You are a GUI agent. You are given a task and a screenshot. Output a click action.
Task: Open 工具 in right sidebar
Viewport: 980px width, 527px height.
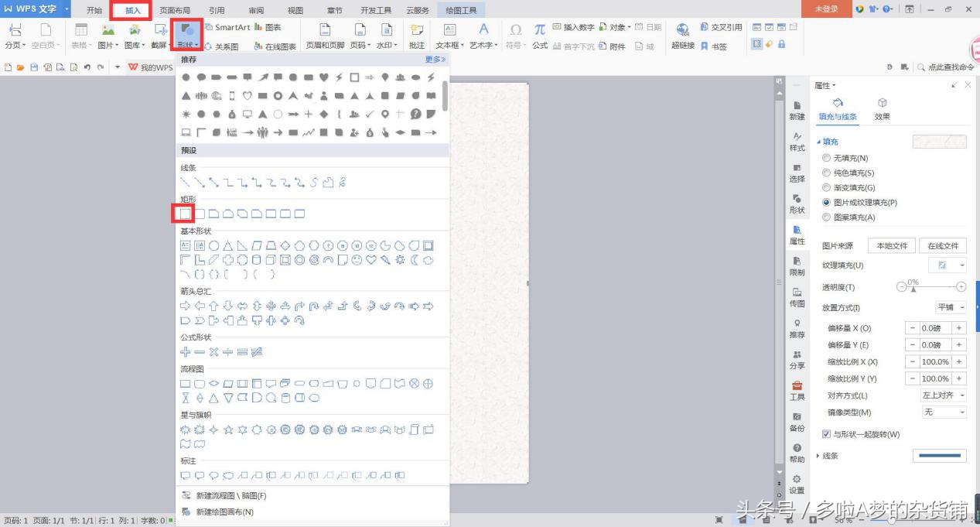(x=797, y=391)
